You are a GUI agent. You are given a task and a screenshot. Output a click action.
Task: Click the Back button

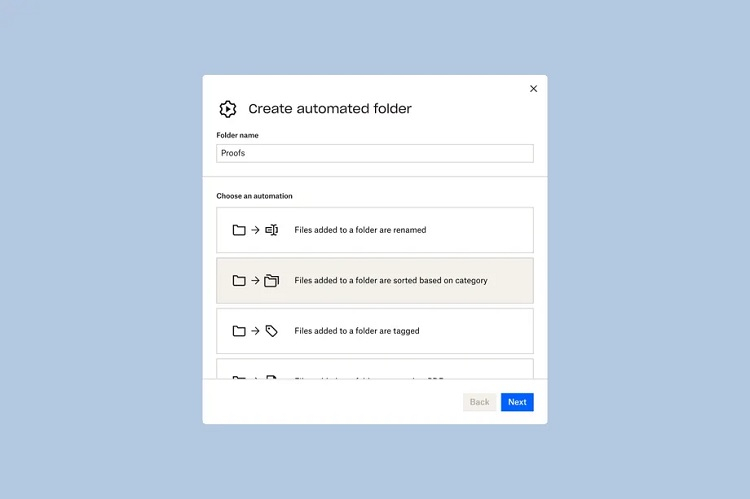479,402
